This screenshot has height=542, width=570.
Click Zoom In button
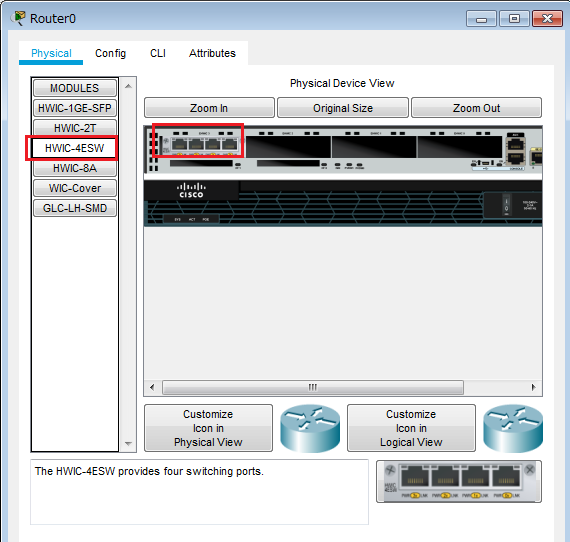point(209,108)
